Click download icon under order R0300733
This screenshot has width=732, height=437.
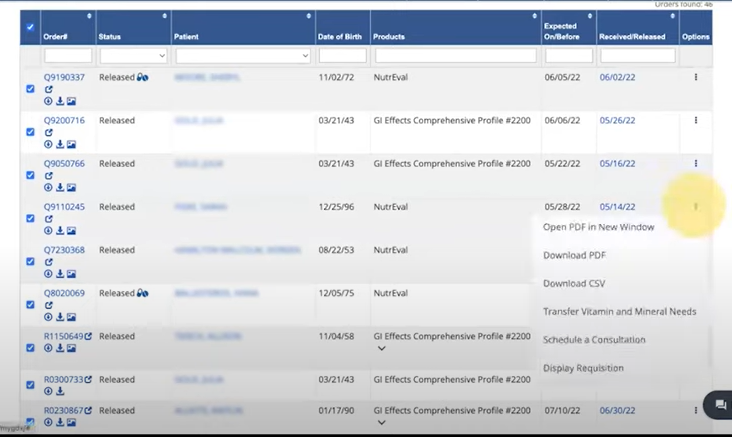click(59, 391)
